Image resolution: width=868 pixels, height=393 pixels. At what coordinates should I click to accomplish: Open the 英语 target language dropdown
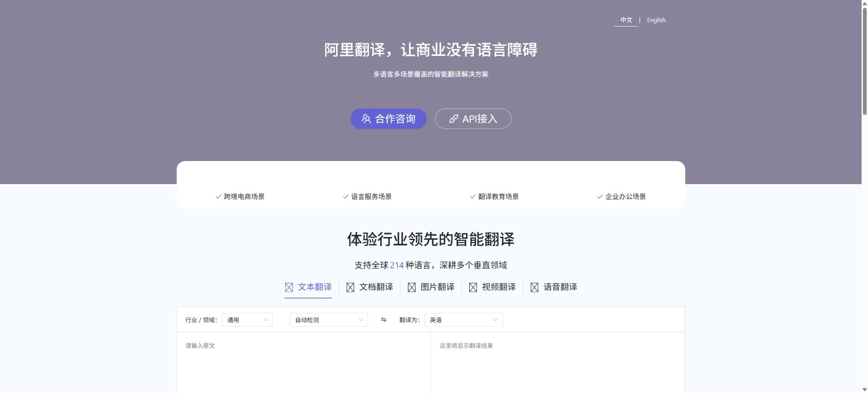(x=464, y=320)
